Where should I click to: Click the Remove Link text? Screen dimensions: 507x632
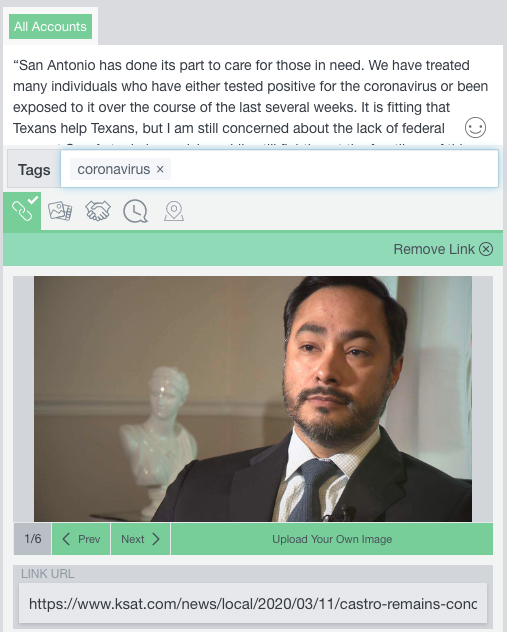pyautogui.click(x=434, y=249)
